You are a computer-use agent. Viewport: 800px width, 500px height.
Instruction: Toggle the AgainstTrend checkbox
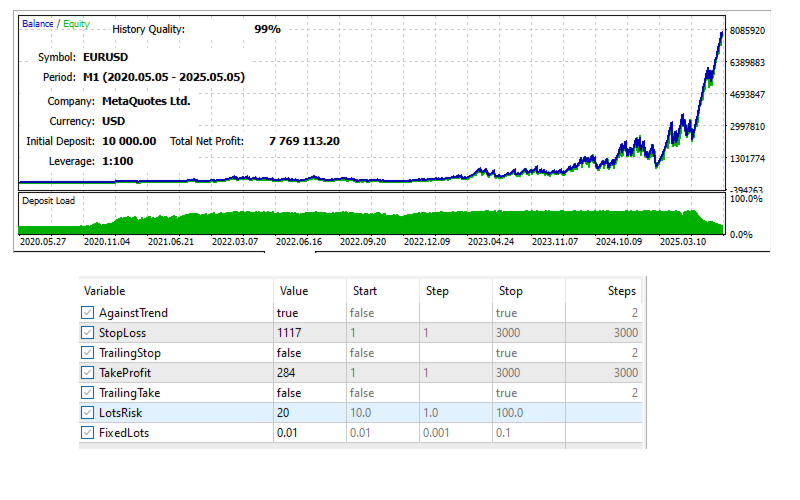coord(87,312)
